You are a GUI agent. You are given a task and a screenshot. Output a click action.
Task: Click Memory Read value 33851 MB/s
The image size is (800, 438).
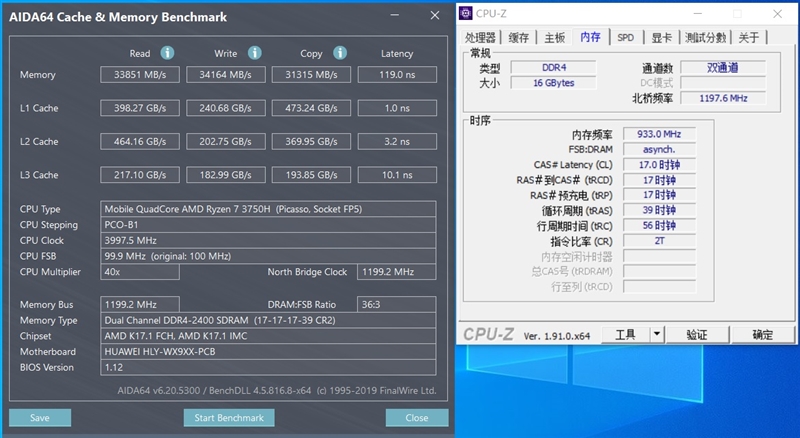pyautogui.click(x=140, y=75)
